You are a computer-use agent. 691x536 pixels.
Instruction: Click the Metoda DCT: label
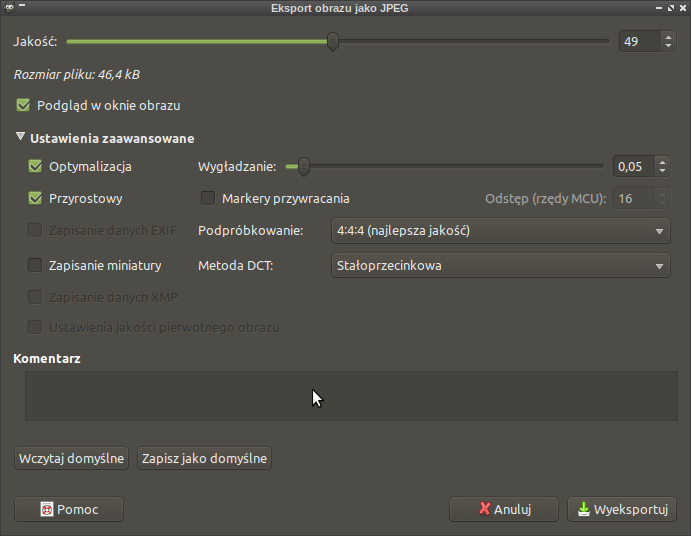tap(236, 265)
